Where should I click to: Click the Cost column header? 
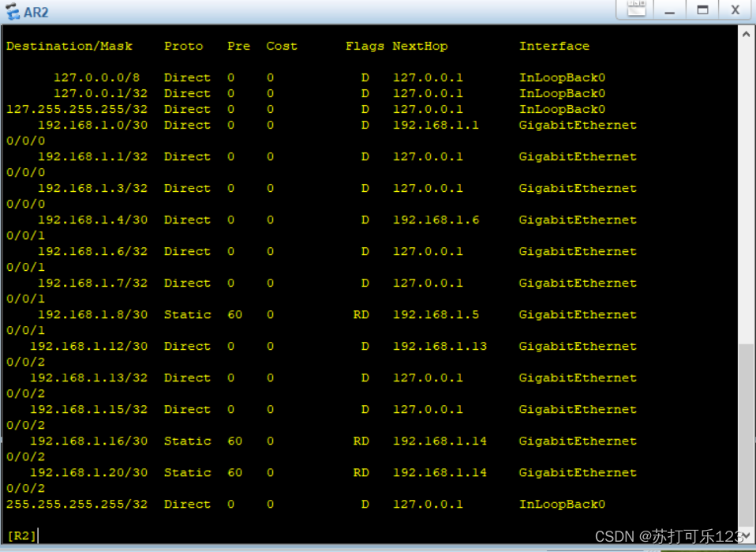click(x=282, y=46)
